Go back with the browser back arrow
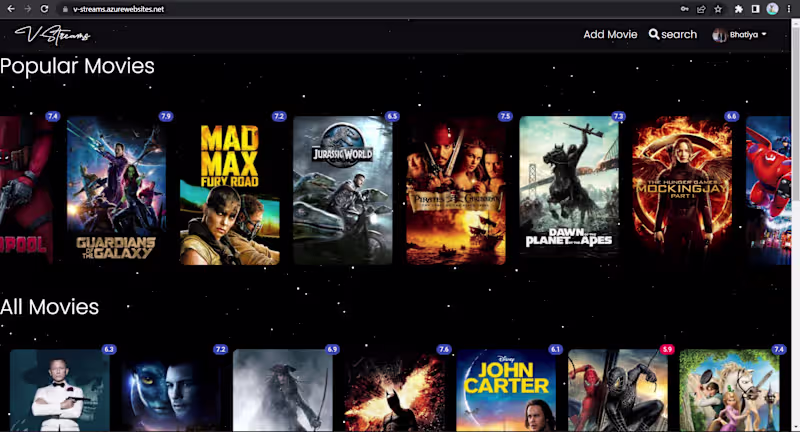 coord(11,9)
